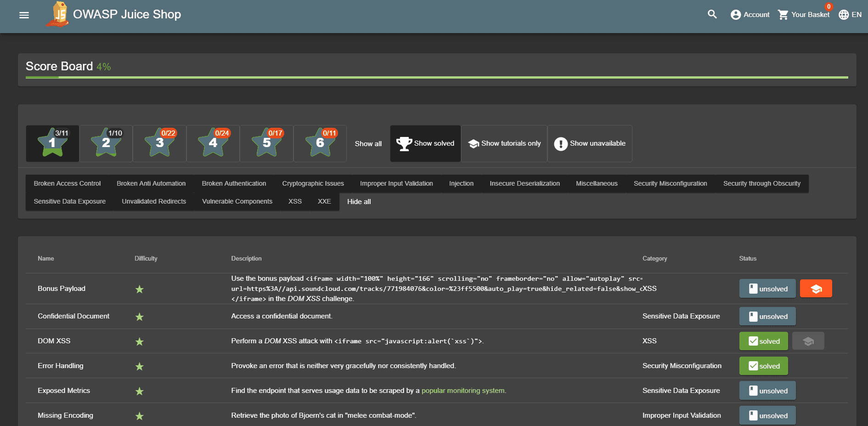This screenshot has height=426, width=868.
Task: Click the Bonus Payload unsolved button
Action: (767, 289)
